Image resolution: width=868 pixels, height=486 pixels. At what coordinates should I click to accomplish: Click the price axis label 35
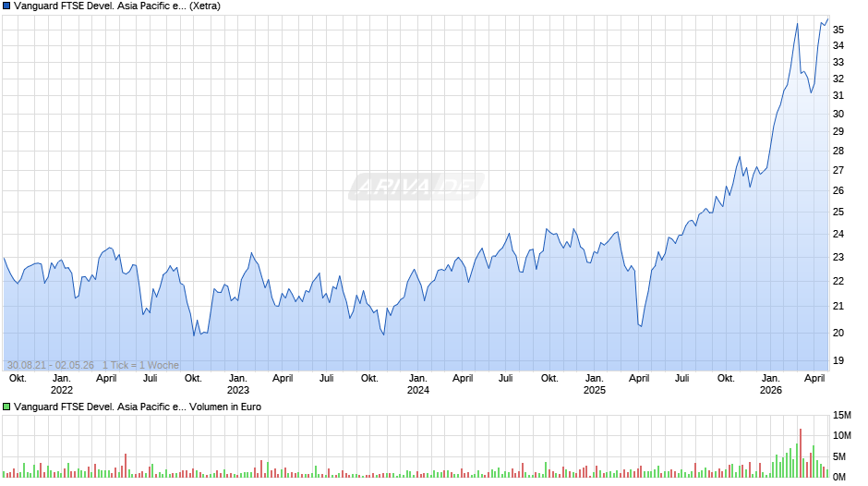(838, 30)
